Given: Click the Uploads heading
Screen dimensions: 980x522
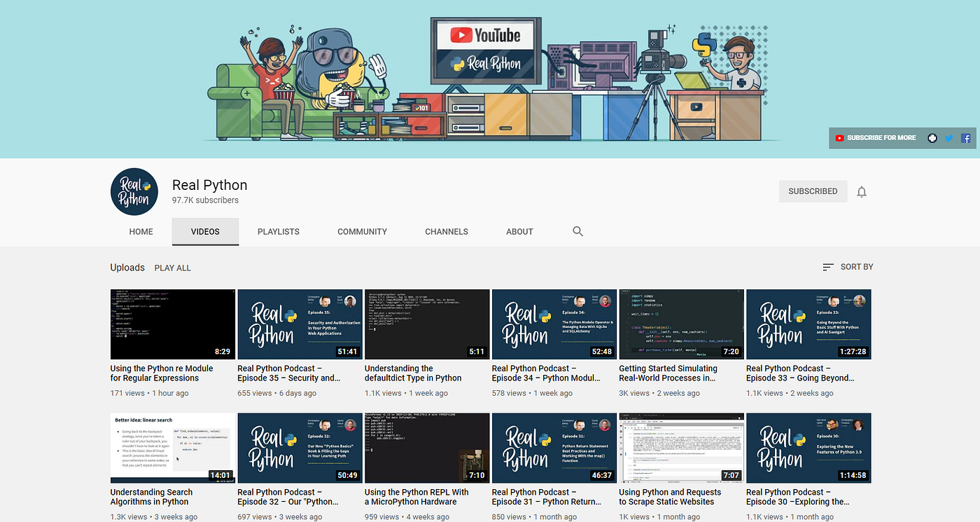Looking at the screenshot, I should (127, 268).
